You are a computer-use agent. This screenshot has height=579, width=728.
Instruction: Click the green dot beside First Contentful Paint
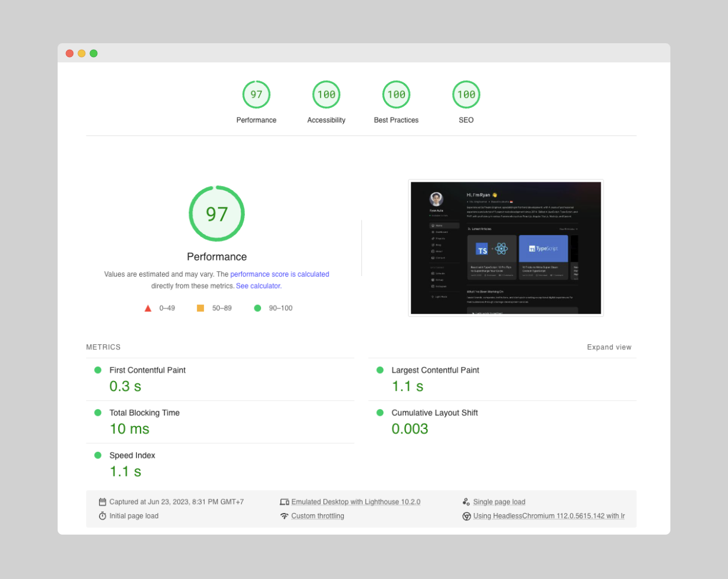point(98,370)
